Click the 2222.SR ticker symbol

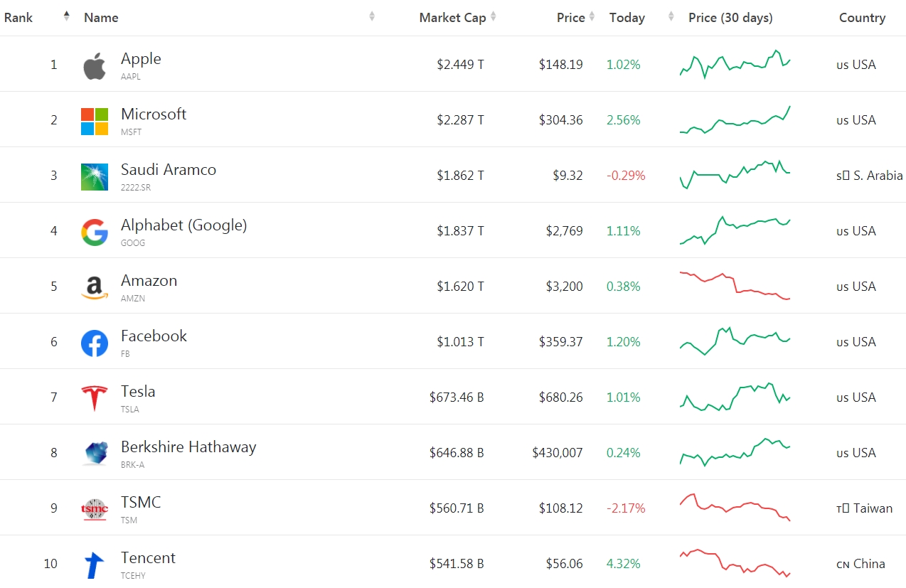click(x=136, y=188)
